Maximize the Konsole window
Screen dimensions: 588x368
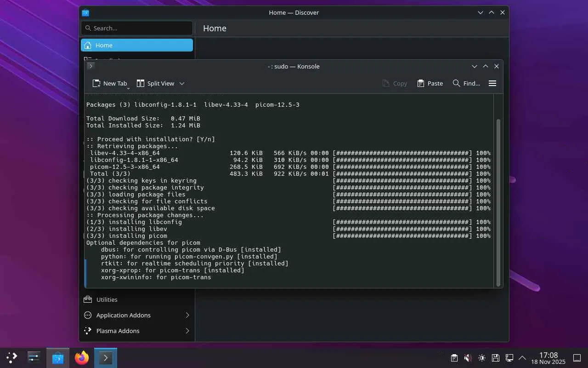486,66
